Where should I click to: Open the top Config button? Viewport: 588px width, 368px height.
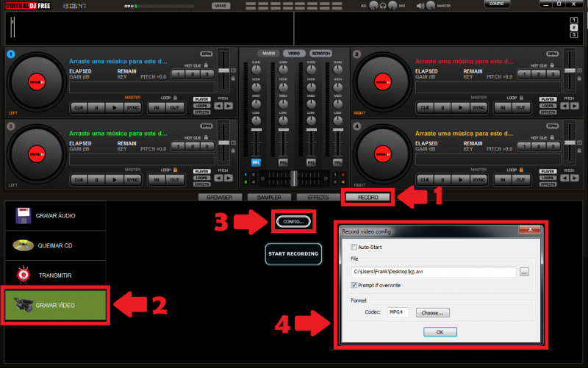[497, 4]
